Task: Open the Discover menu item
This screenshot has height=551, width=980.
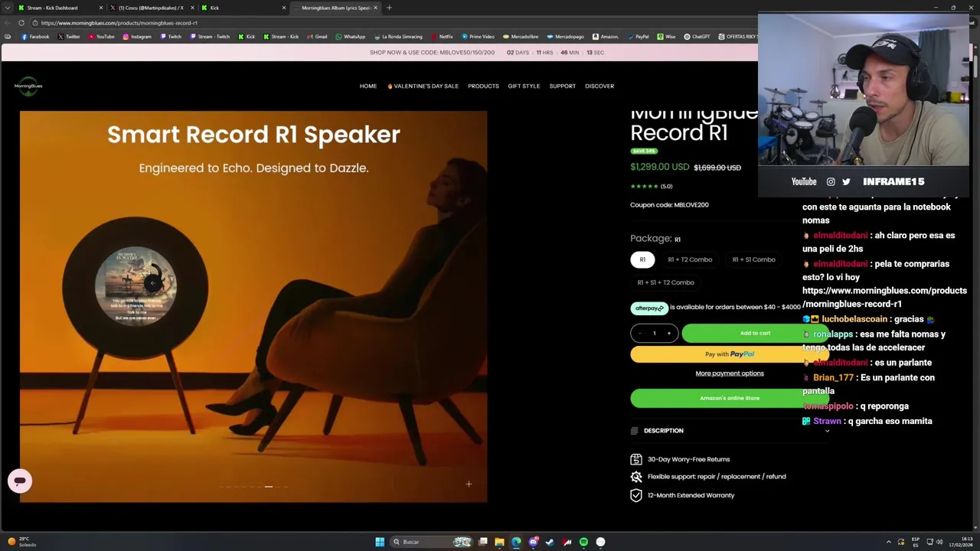Action: pos(599,86)
